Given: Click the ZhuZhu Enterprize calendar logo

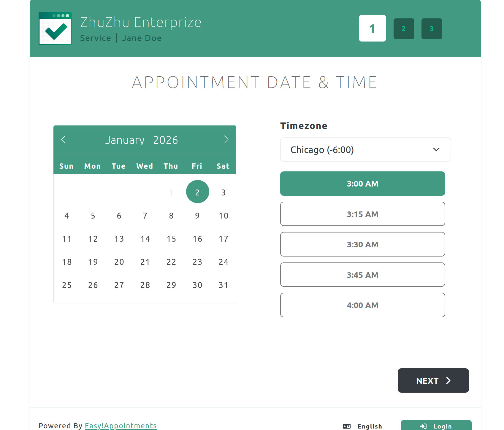Looking at the screenshot, I should 55,28.
